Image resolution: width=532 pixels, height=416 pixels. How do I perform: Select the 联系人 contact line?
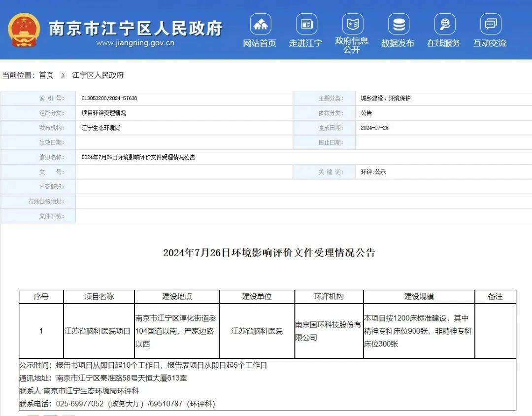coord(79,391)
